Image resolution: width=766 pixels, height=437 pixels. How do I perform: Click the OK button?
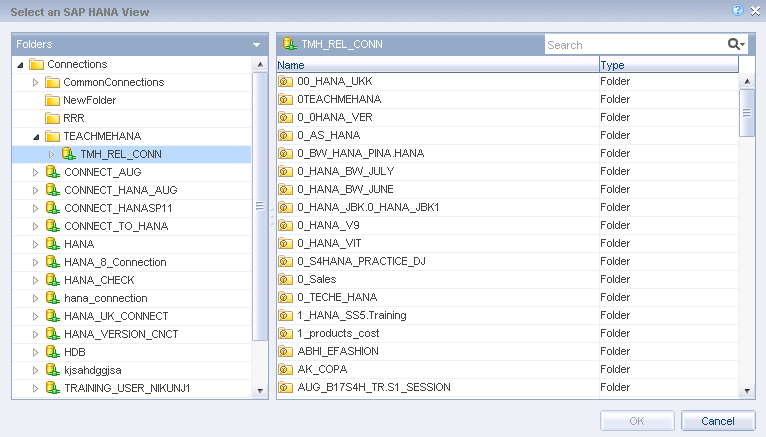point(637,421)
